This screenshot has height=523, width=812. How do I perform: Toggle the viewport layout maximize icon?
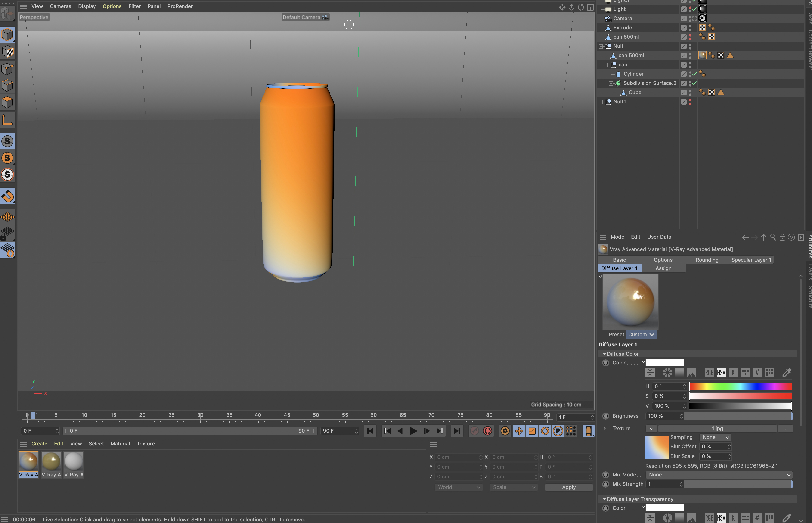(590, 7)
